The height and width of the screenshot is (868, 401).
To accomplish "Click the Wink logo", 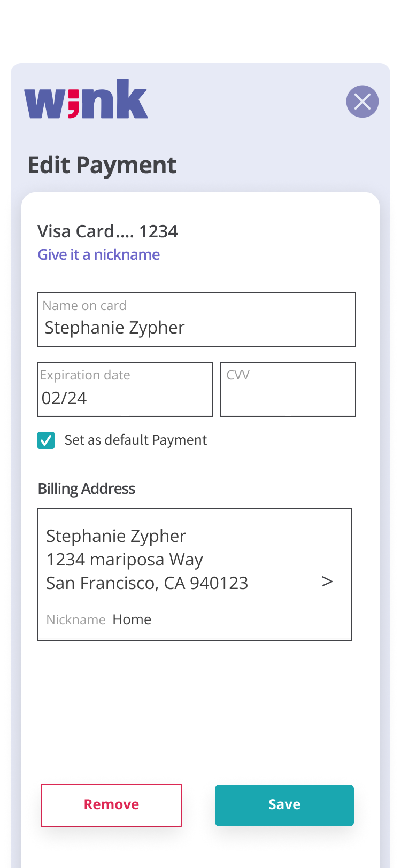I will pyautogui.click(x=86, y=99).
